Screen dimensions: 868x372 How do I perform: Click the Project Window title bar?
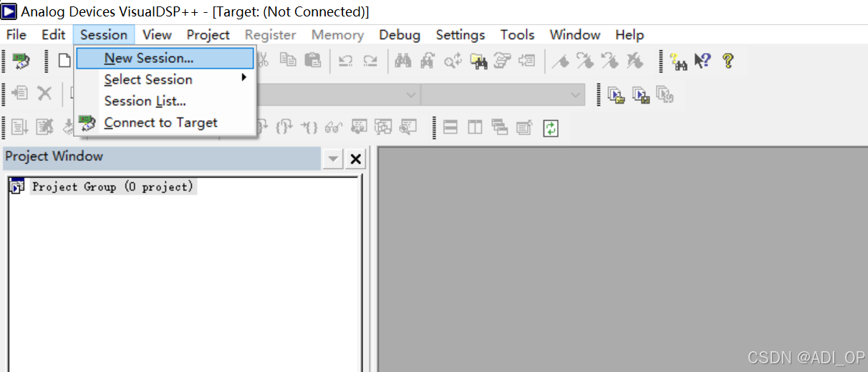[x=162, y=157]
